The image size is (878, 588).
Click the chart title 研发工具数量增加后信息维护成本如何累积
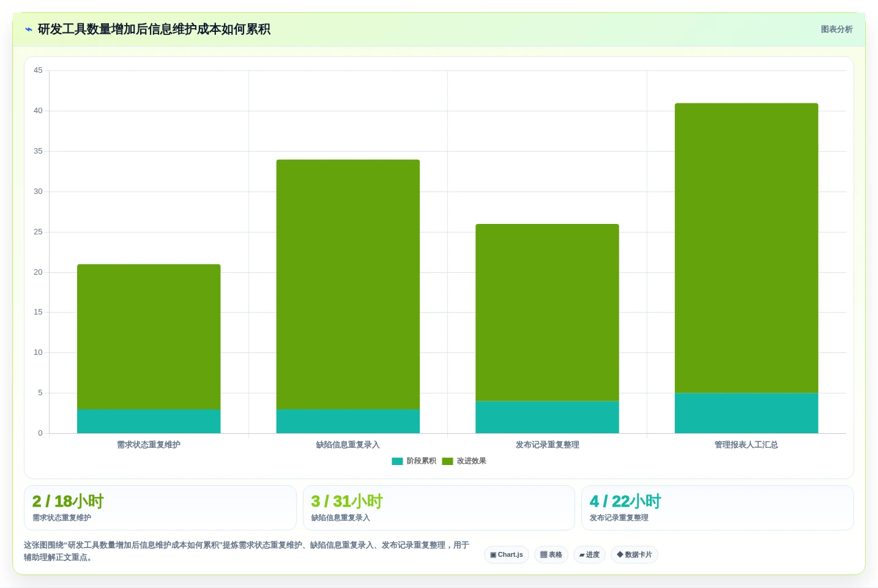point(154,29)
